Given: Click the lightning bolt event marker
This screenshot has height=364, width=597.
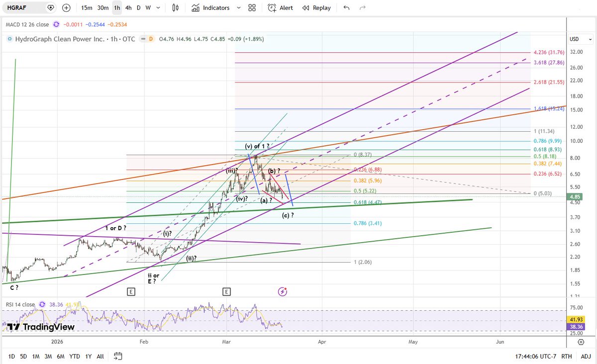Looking at the screenshot, I should point(283,292).
